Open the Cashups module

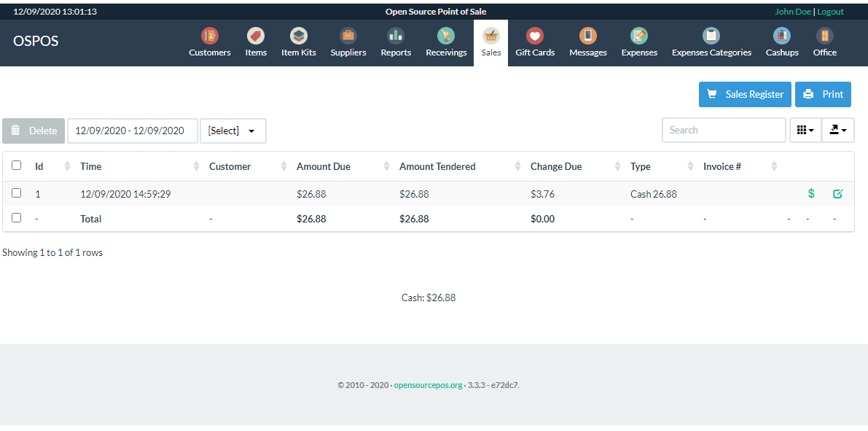pyautogui.click(x=781, y=42)
